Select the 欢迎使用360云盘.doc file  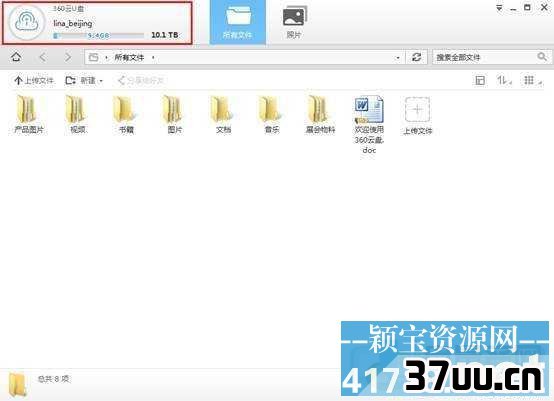point(369,125)
